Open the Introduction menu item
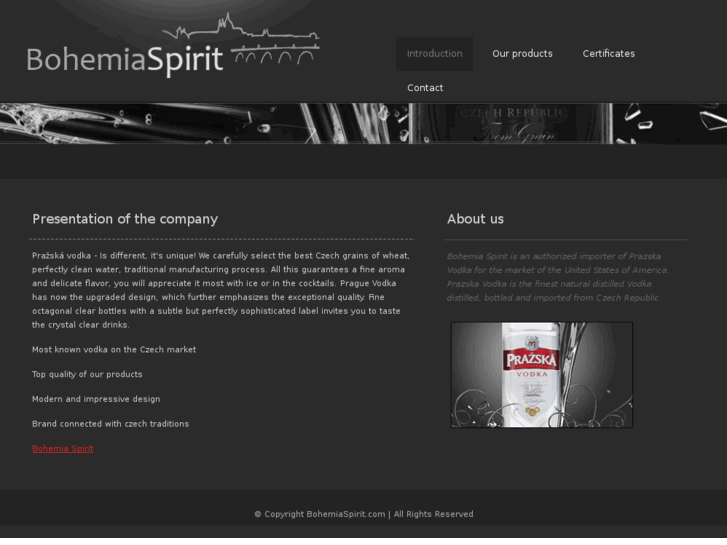 [x=434, y=54]
